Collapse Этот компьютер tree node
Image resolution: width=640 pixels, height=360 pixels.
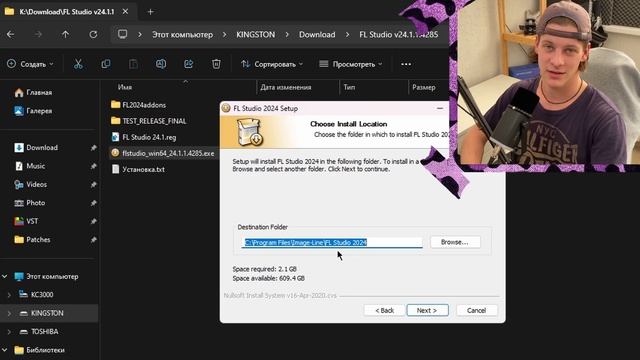point(5,276)
